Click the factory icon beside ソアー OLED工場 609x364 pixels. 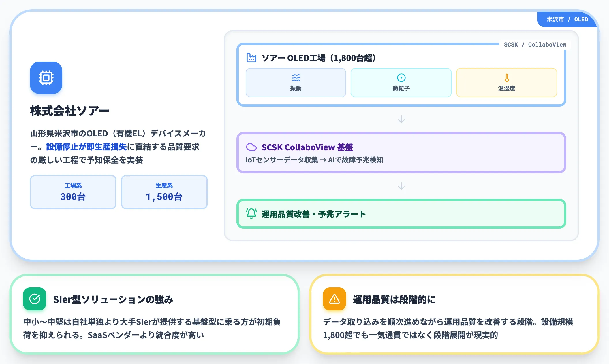[251, 58]
